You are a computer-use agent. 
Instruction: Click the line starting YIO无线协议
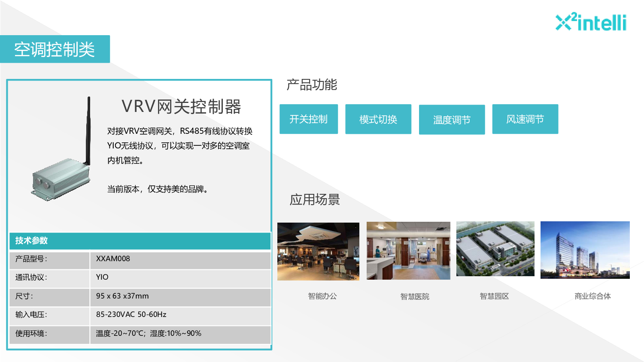point(178,146)
